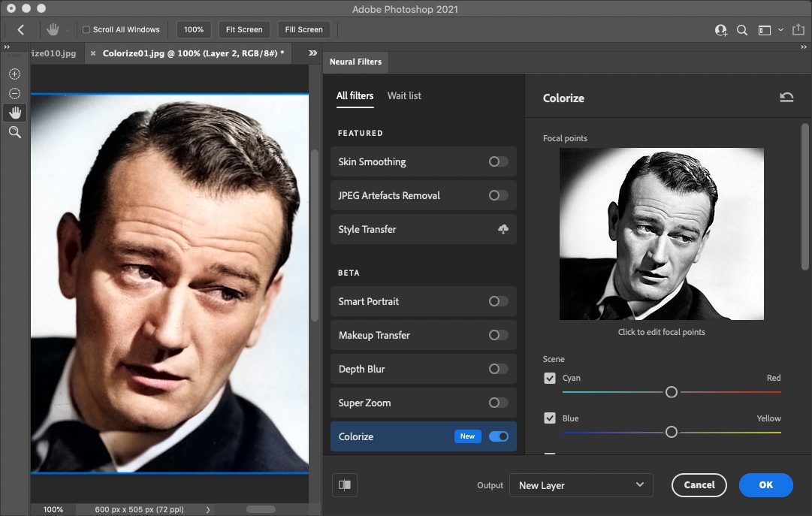Switch to the Wait list tab
Viewport: 812px width, 516px height.
coord(404,95)
